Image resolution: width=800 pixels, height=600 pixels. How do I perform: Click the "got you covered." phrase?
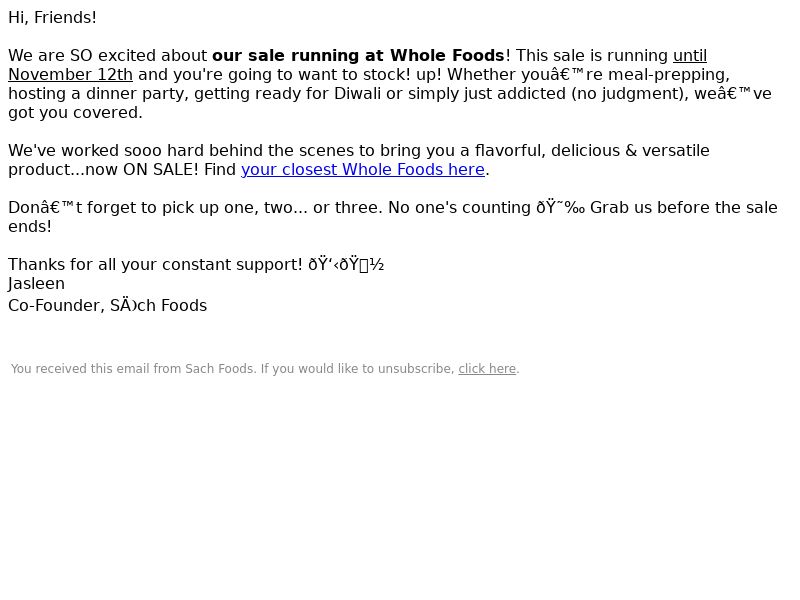pos(75,113)
